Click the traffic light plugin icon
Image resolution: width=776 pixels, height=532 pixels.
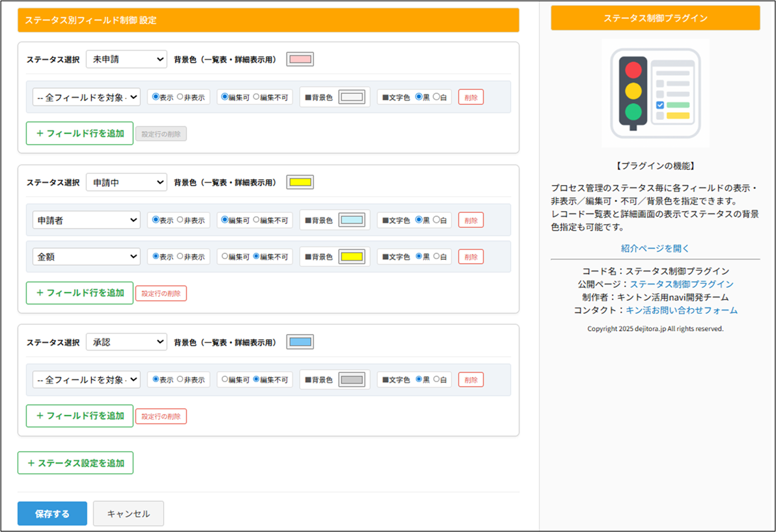click(x=655, y=93)
